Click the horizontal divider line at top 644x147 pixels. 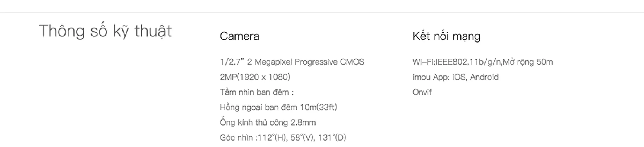pyautogui.click(x=322, y=12)
